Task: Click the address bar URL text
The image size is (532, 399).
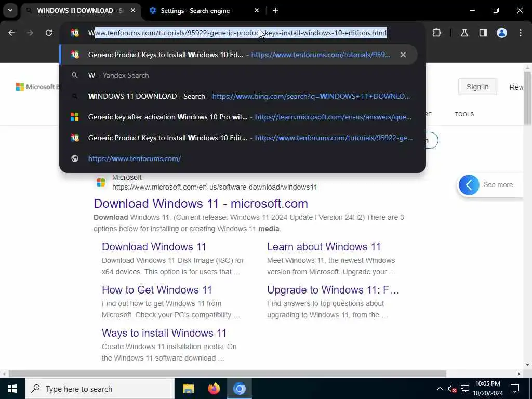Action: pos(237,33)
